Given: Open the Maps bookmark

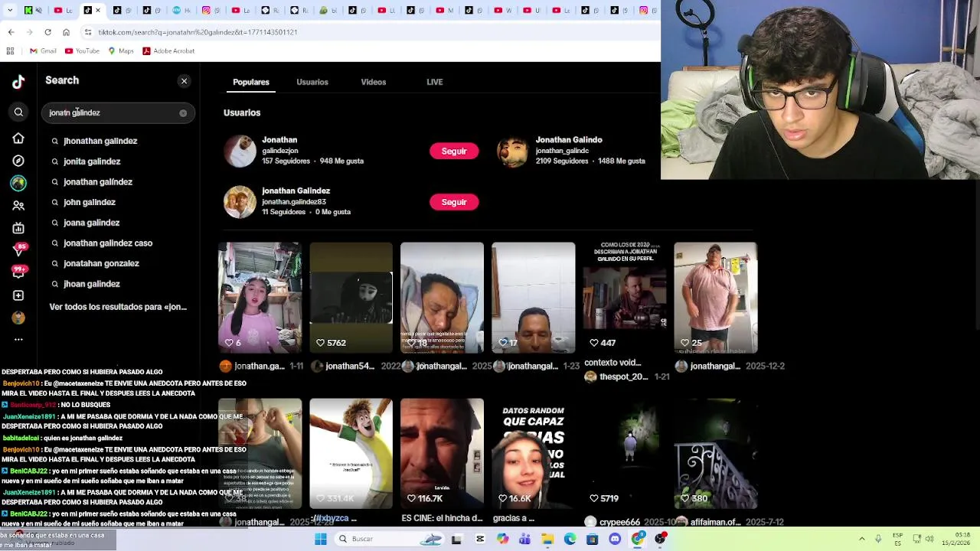Looking at the screenshot, I should 121,51.
